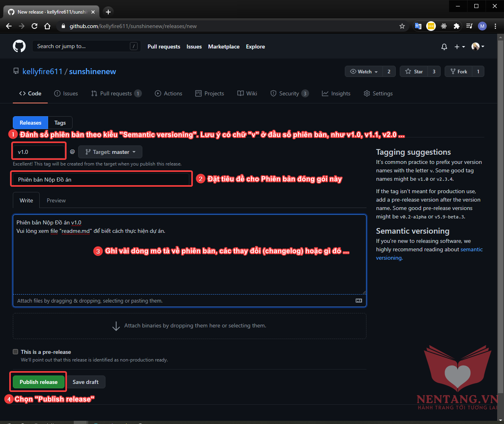Star the sunshinenew repository
This screenshot has width=504, height=424.
tap(414, 71)
